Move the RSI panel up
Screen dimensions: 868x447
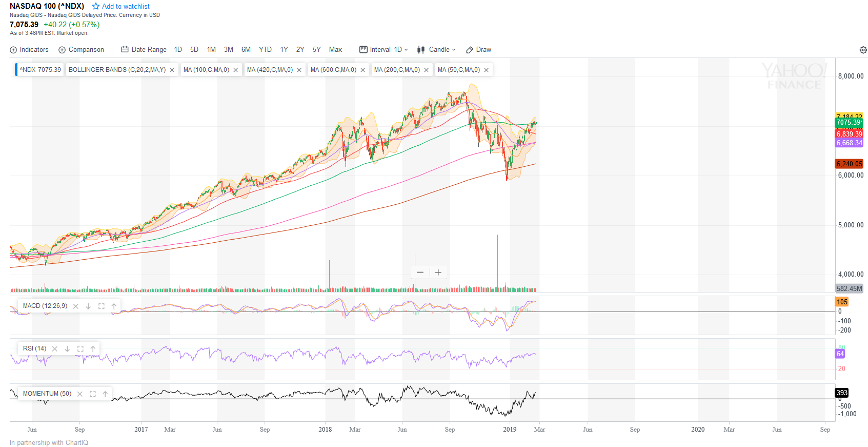93,349
